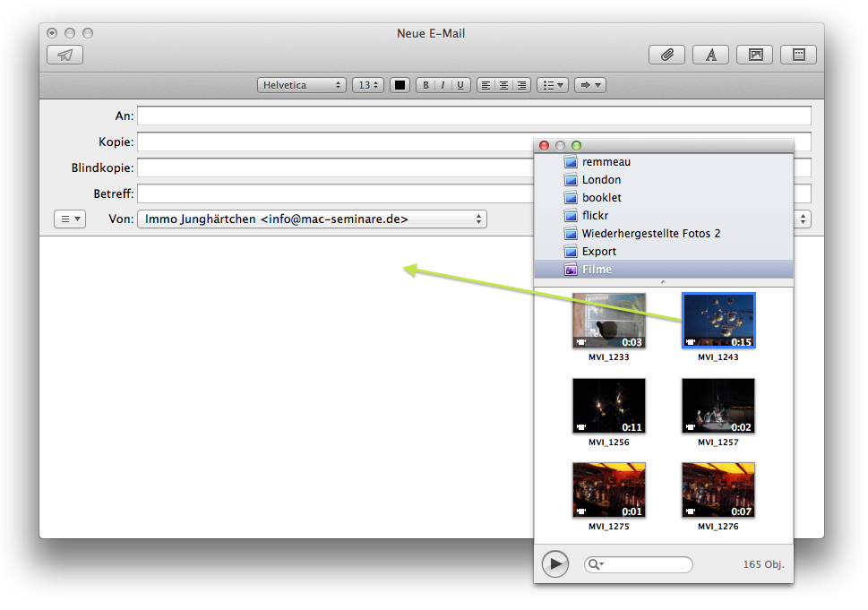This screenshot has height=610, width=868.
Task: Select the MVI_1256 video thumbnail
Action: point(609,406)
